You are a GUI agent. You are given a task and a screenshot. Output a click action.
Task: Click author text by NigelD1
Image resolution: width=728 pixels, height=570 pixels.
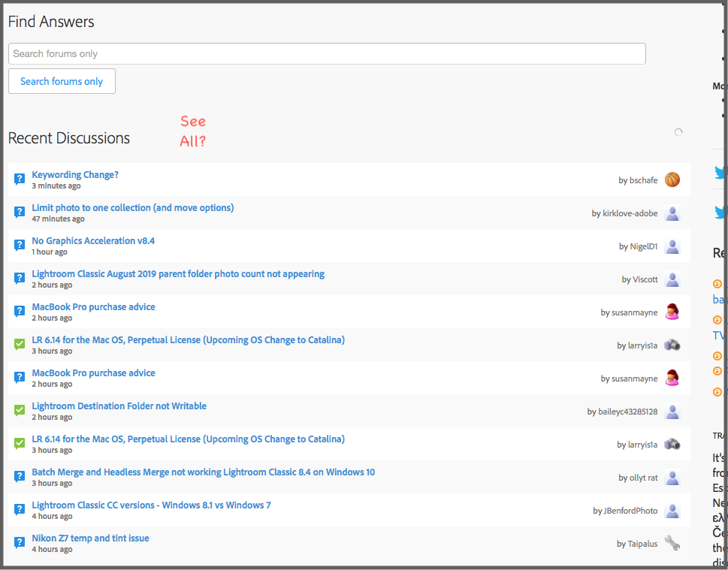coord(639,246)
